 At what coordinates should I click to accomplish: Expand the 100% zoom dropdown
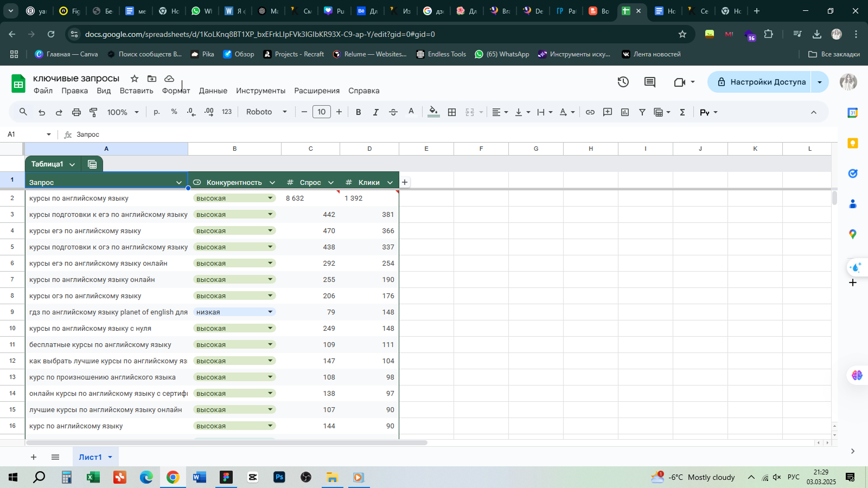coord(123,112)
